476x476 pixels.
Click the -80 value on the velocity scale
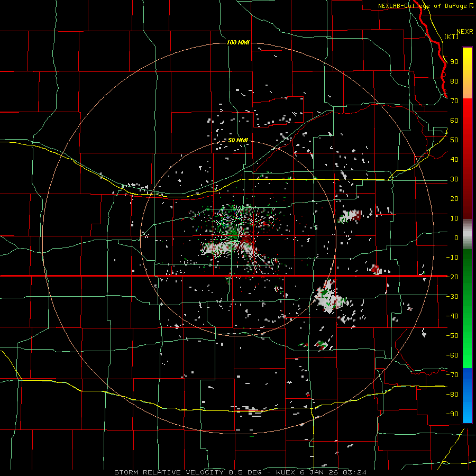tap(452, 395)
